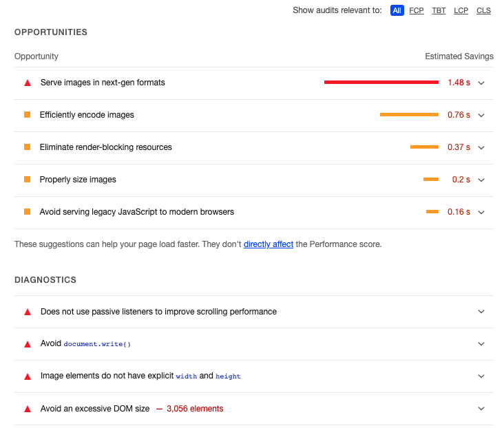Click orange square beside Eliminate render-blocking resources

[x=28, y=147]
